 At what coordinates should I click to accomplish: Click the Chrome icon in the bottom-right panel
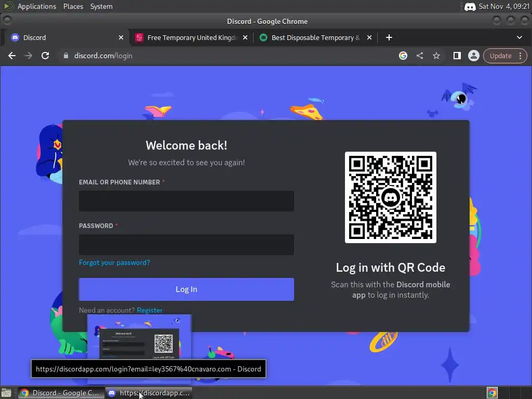(x=492, y=393)
